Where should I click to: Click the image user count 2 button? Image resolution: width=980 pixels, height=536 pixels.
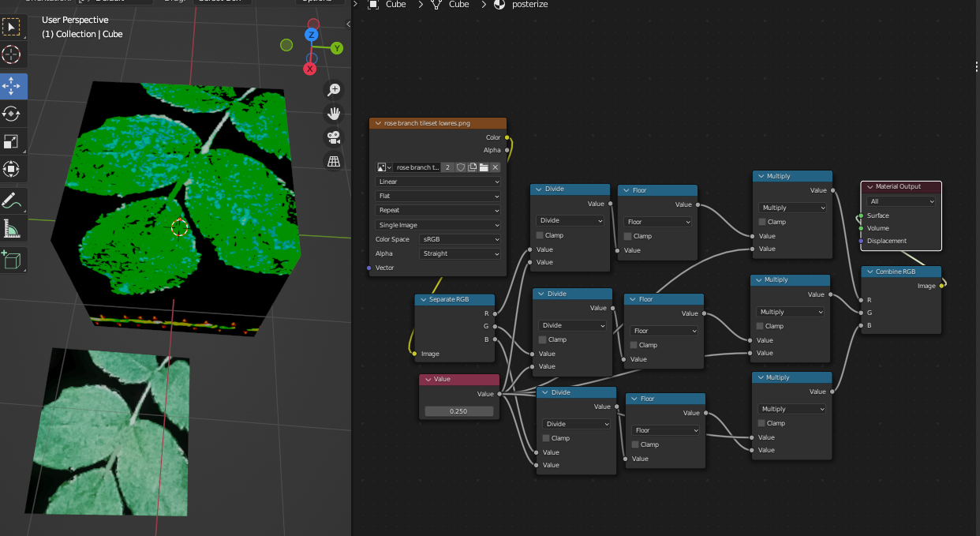tap(447, 167)
